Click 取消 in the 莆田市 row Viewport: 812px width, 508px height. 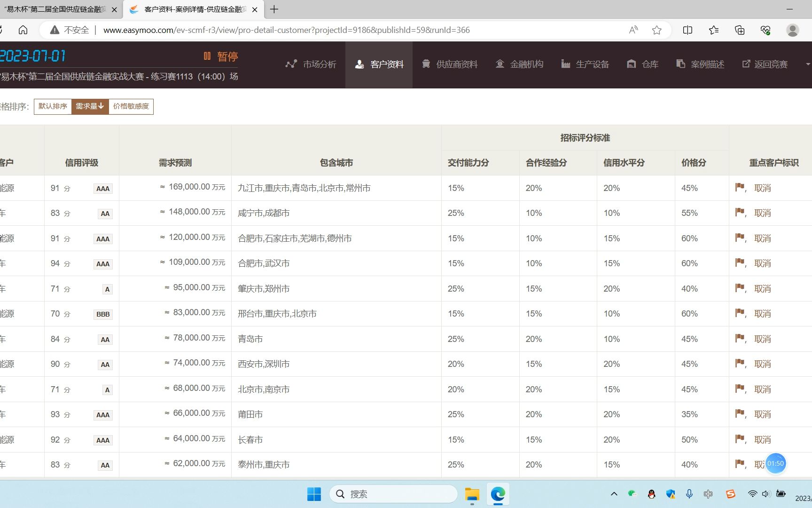pyautogui.click(x=763, y=414)
